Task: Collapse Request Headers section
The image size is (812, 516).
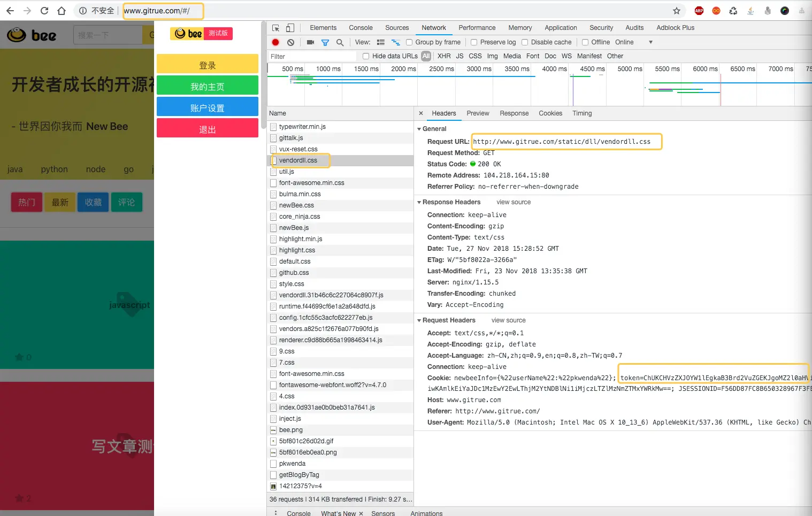Action: pyautogui.click(x=419, y=320)
